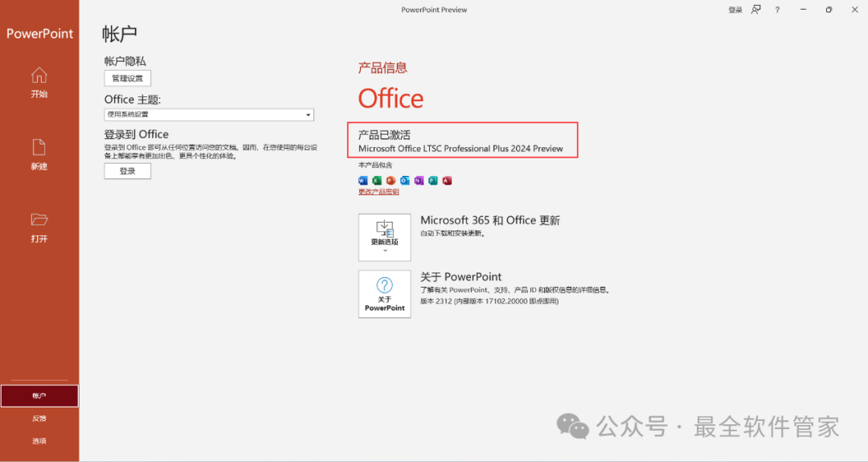The image size is (868, 462).
Task: Open the help question mark icon
Action: tap(777, 10)
